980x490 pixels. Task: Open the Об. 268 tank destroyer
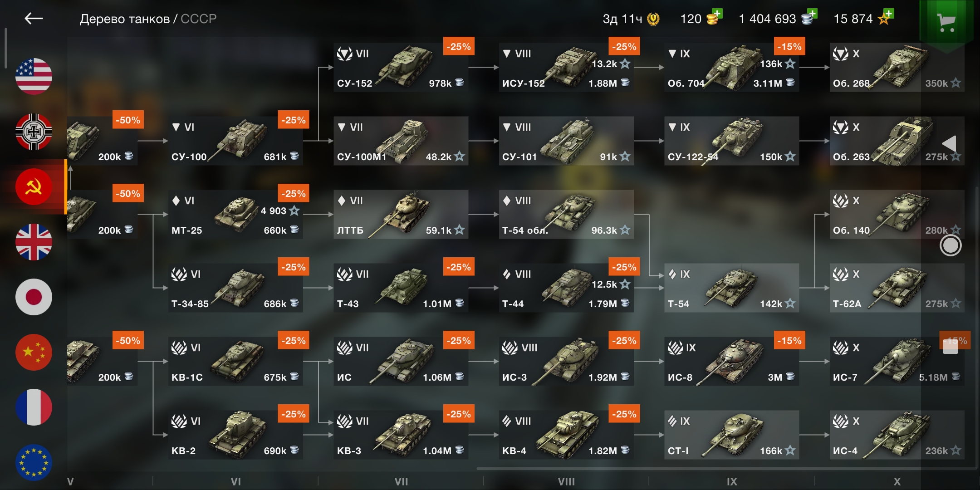coord(897,68)
